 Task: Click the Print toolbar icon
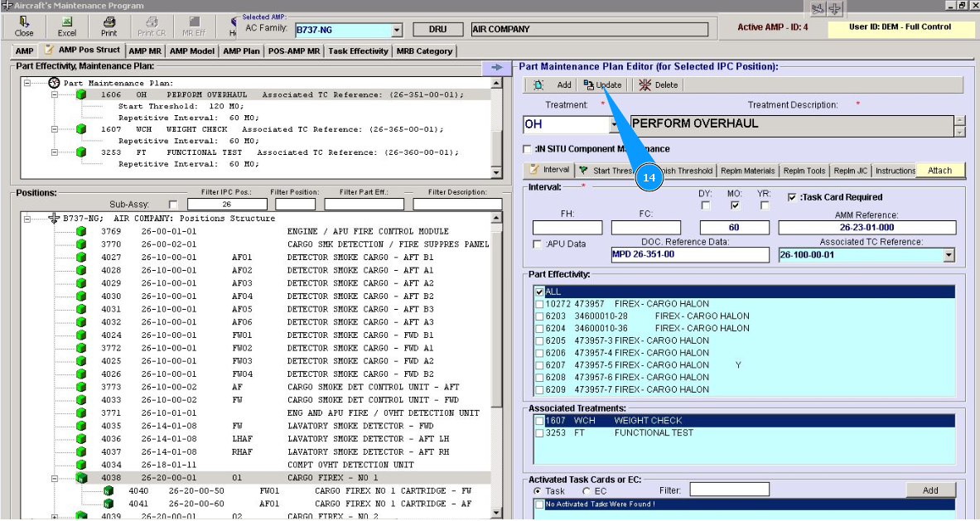[x=109, y=22]
